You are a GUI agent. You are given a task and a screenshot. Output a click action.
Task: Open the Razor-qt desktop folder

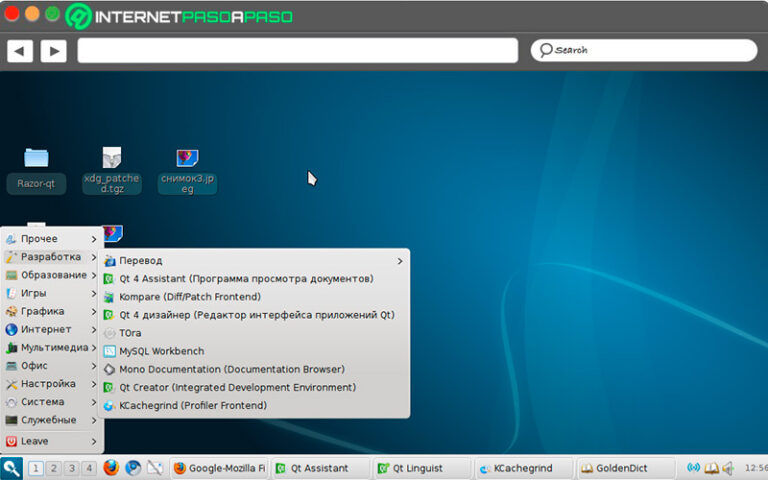click(x=36, y=158)
